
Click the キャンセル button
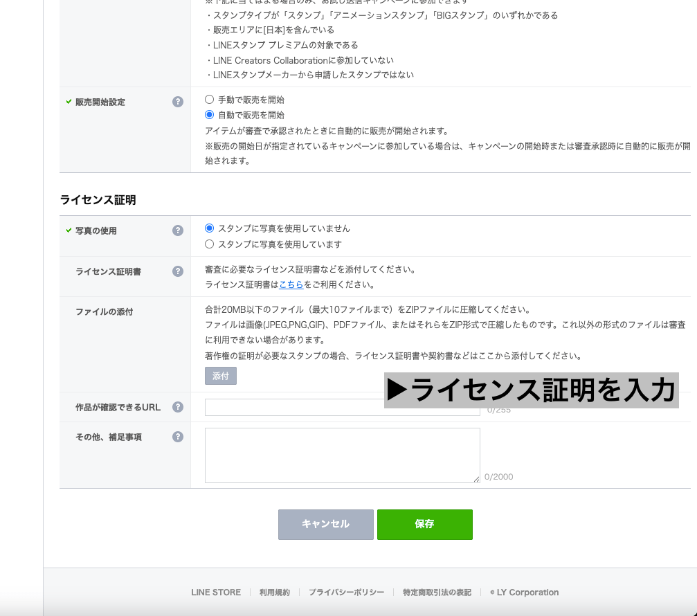(x=326, y=525)
